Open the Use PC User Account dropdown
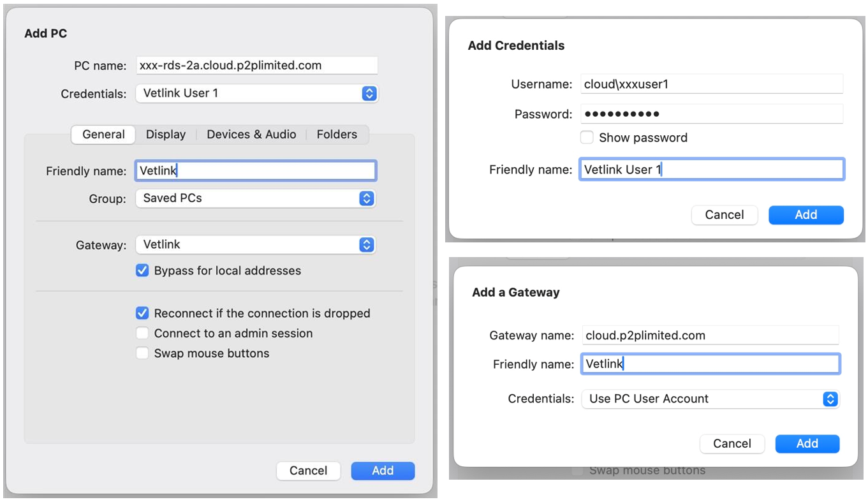The width and height of the screenshot is (868, 502). click(x=710, y=399)
